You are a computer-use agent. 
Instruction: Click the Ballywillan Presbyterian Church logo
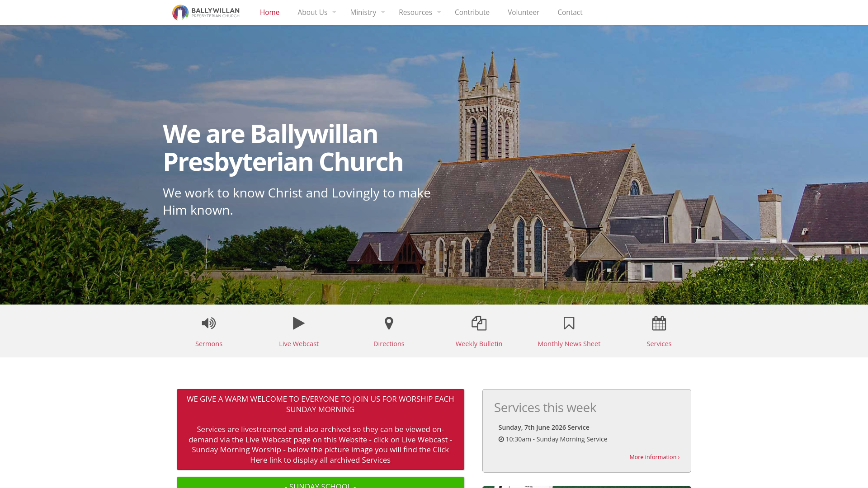pyautogui.click(x=206, y=12)
